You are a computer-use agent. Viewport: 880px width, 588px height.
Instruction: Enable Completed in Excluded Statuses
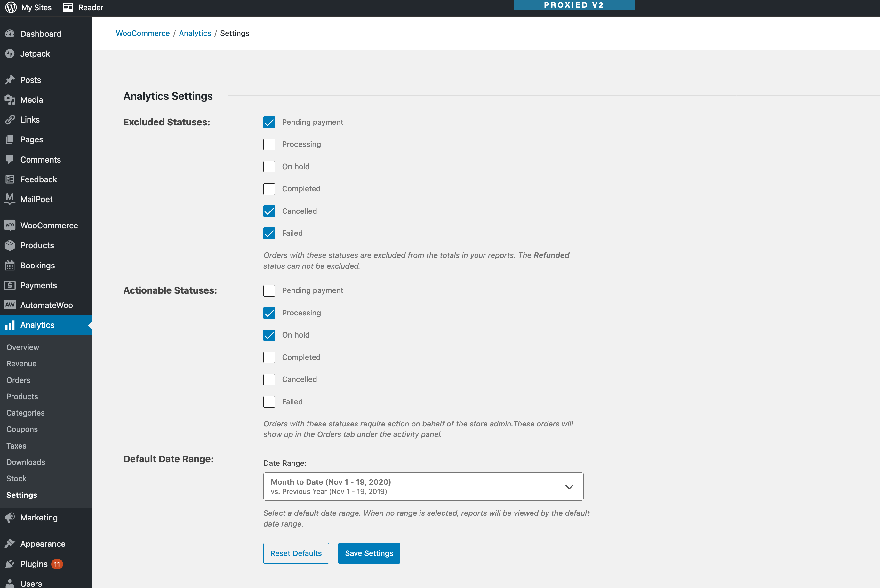(269, 189)
